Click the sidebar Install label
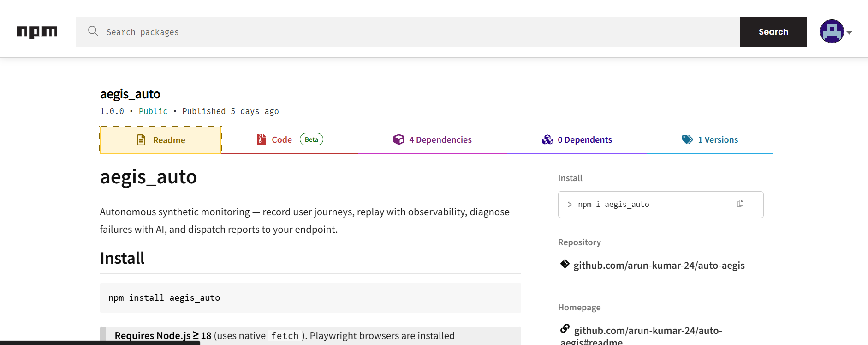868x345 pixels. [570, 178]
